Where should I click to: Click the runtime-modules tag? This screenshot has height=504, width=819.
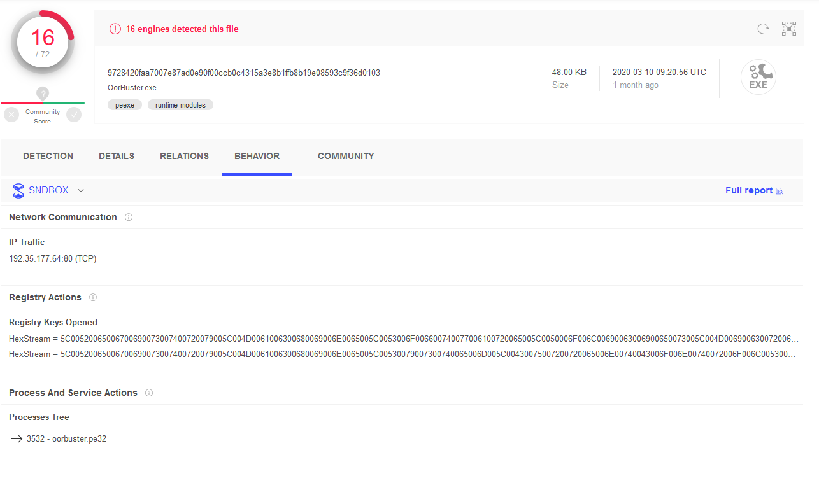click(180, 105)
